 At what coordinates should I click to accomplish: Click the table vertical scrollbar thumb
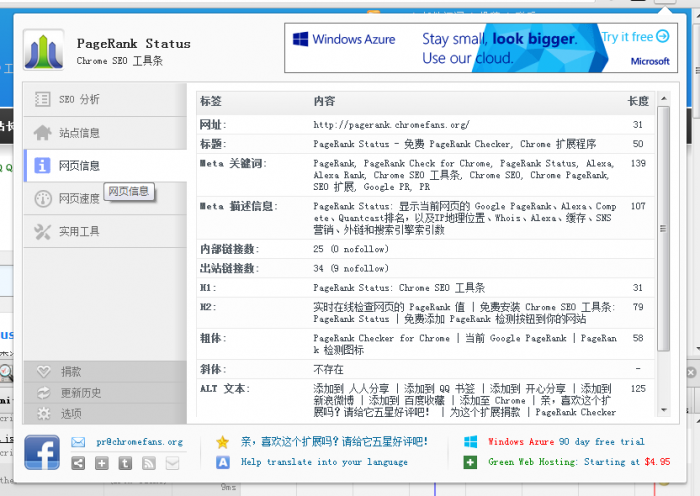click(x=664, y=229)
